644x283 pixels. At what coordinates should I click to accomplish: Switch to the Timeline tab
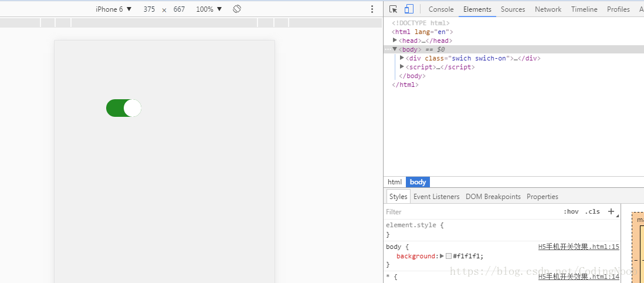(584, 9)
